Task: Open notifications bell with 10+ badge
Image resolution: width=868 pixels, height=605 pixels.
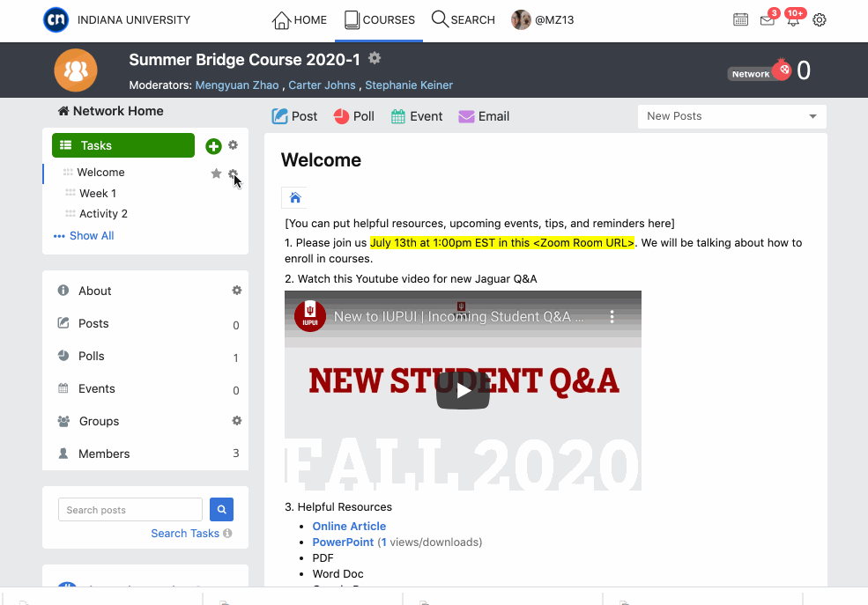Action: coord(793,20)
